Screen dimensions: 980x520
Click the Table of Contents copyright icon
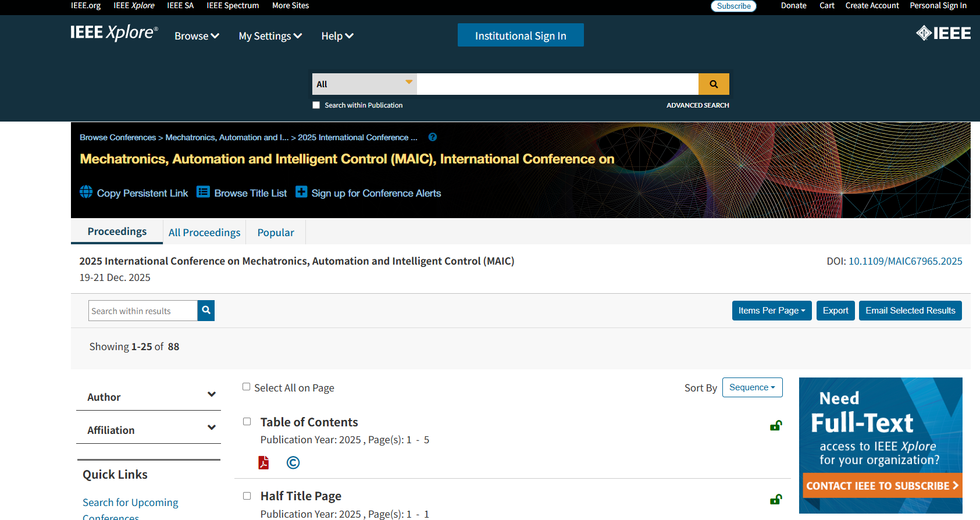tap(293, 462)
